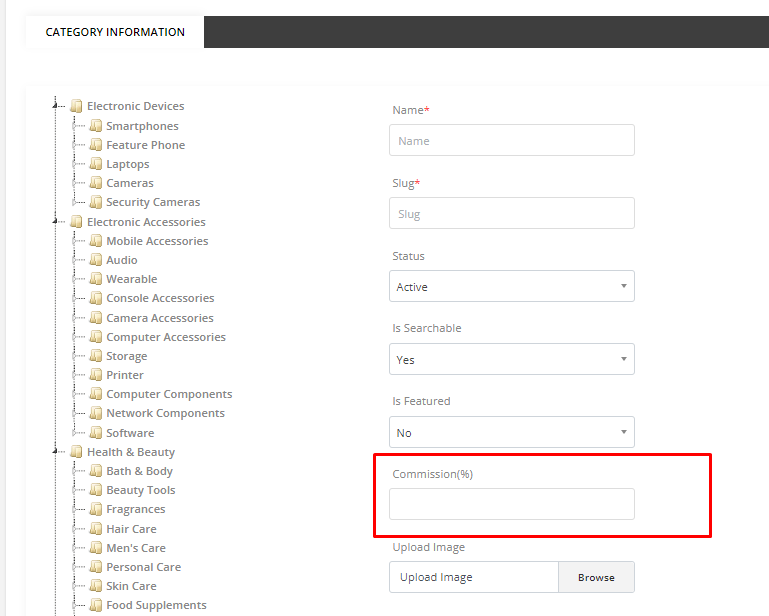Select the Computer Components category

pos(169,394)
